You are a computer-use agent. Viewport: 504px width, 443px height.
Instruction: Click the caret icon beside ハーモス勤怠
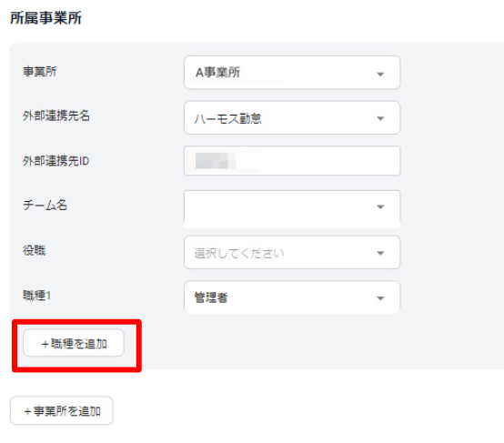380,118
